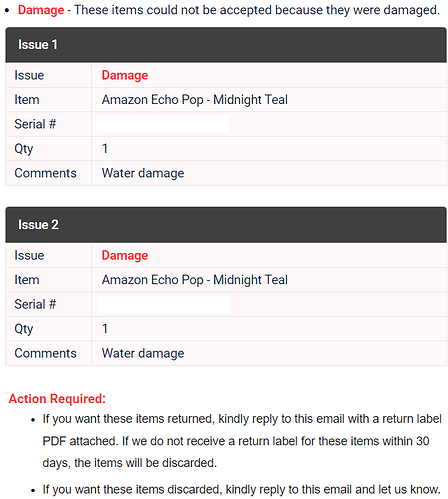Click Water damage comment in Issue 2

[143, 353]
